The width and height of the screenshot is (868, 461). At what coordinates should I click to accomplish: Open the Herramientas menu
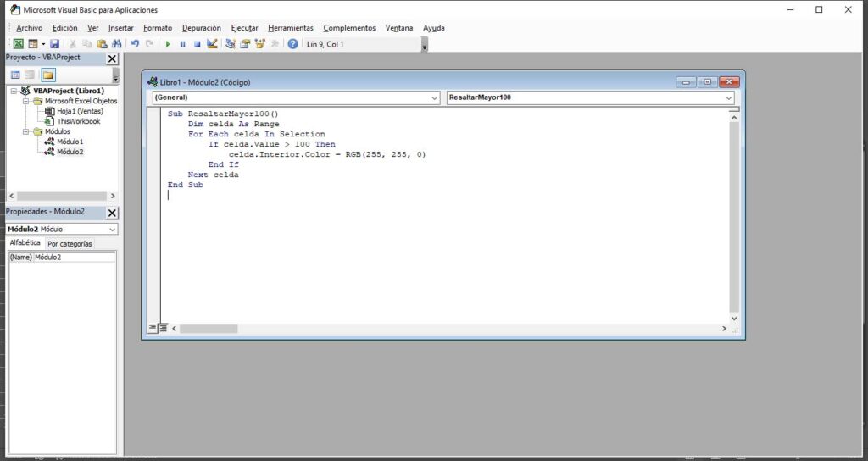tap(291, 28)
